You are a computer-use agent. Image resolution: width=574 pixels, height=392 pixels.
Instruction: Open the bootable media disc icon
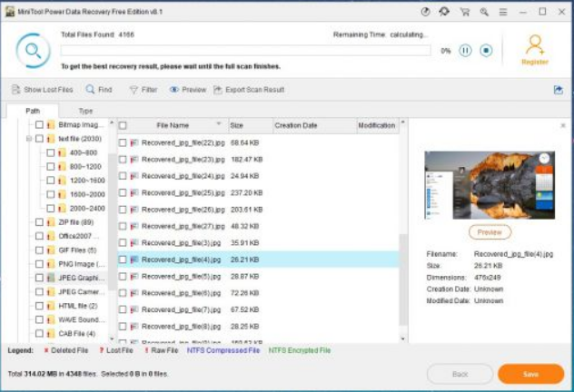[425, 12]
